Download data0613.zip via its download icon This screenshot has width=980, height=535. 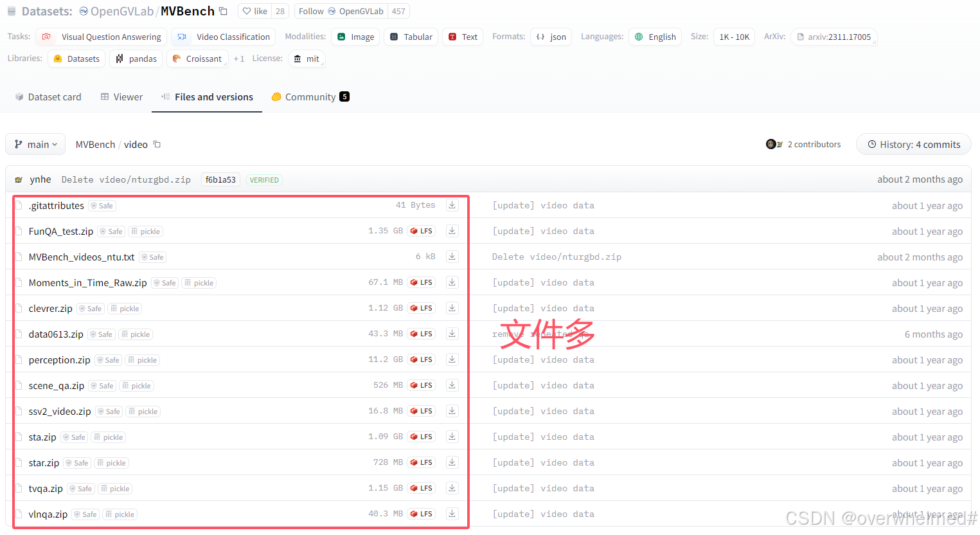tap(452, 334)
